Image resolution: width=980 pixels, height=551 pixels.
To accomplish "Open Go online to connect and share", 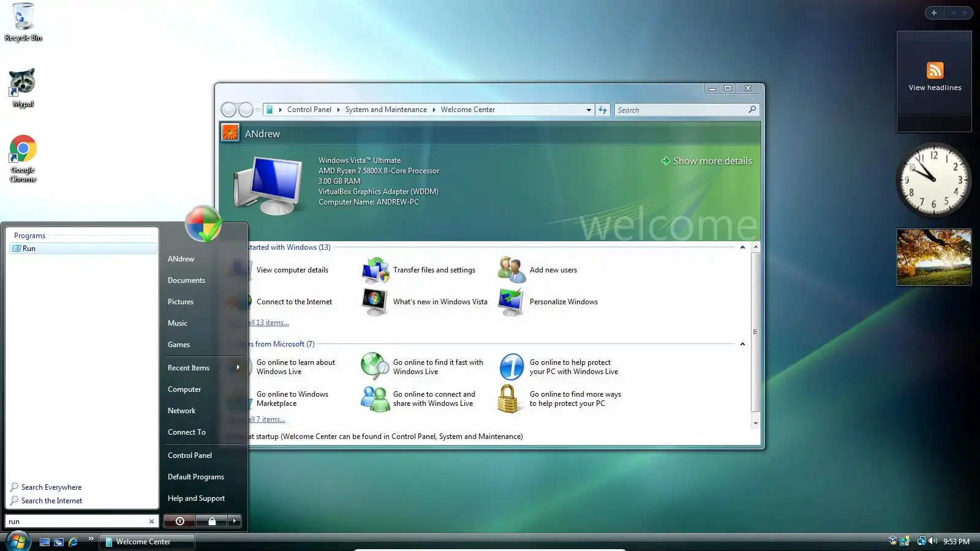I will pos(419,399).
